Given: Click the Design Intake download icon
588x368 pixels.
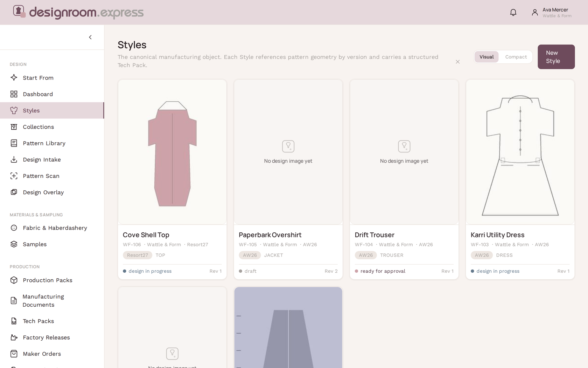Looking at the screenshot, I should pos(14,159).
